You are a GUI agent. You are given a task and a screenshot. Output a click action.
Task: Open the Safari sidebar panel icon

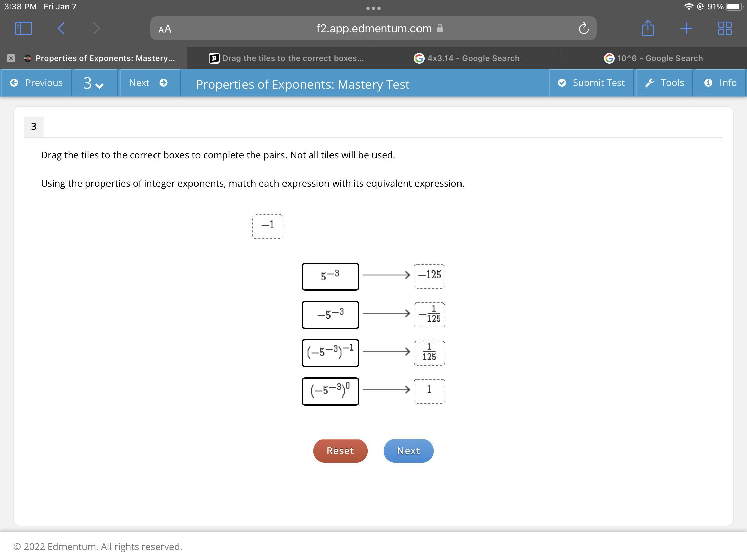24,28
